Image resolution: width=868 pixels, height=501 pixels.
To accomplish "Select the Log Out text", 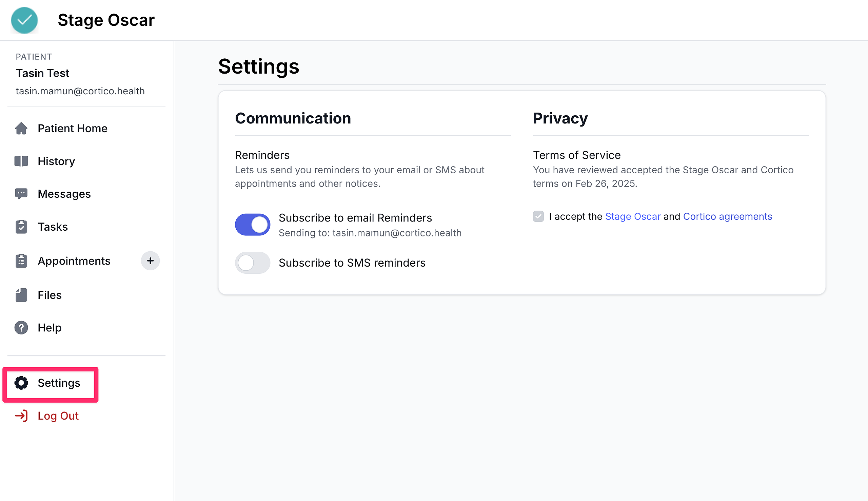I will pos(58,416).
